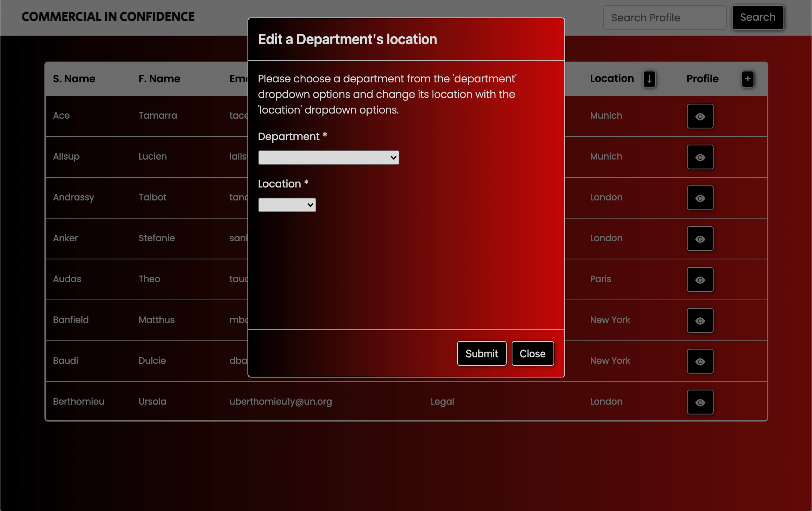The image size is (812, 511).
Task: Click first name Theo
Action: coord(149,279)
